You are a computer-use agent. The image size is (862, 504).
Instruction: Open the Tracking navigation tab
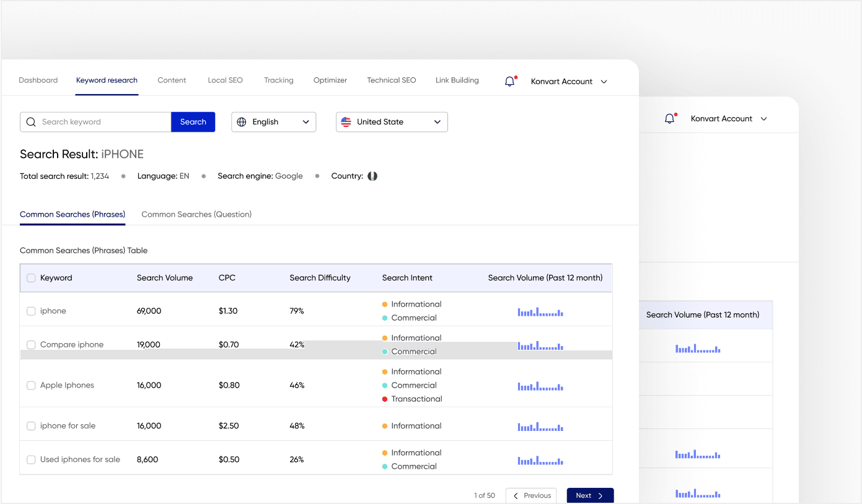coord(278,80)
